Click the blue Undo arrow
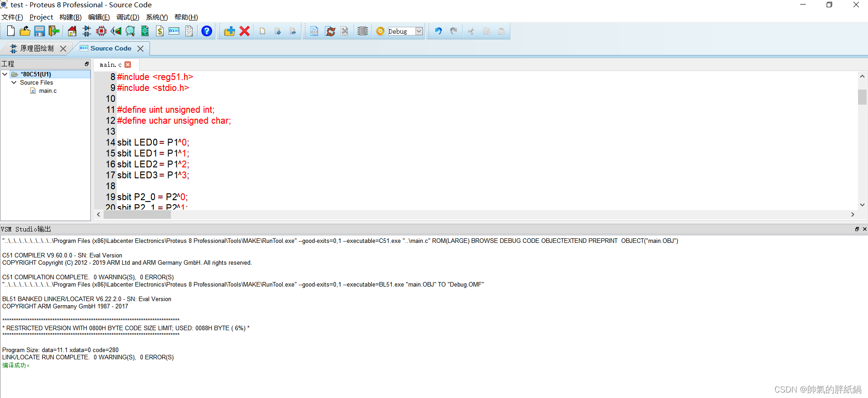The height and width of the screenshot is (398, 868). [439, 31]
